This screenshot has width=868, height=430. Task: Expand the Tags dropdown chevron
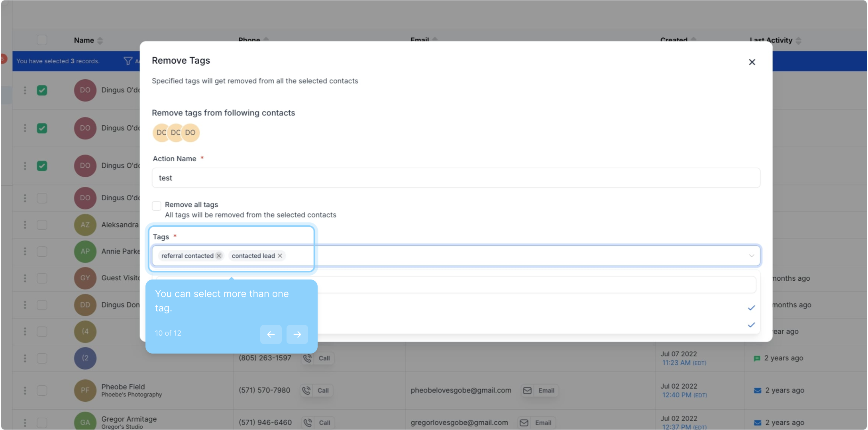[751, 256]
